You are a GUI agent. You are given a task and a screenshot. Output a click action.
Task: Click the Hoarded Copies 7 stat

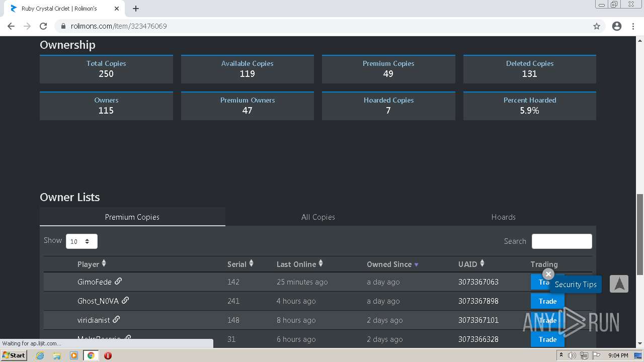(x=388, y=106)
